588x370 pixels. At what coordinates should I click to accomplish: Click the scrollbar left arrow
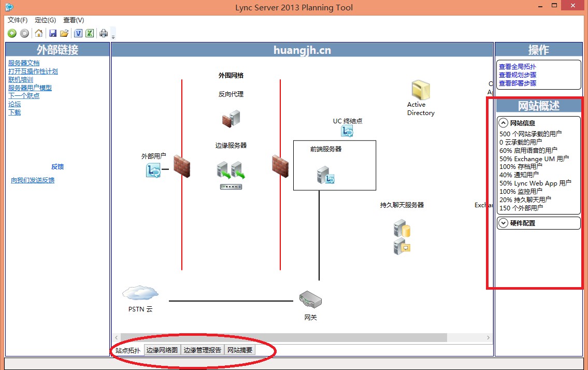116,337
